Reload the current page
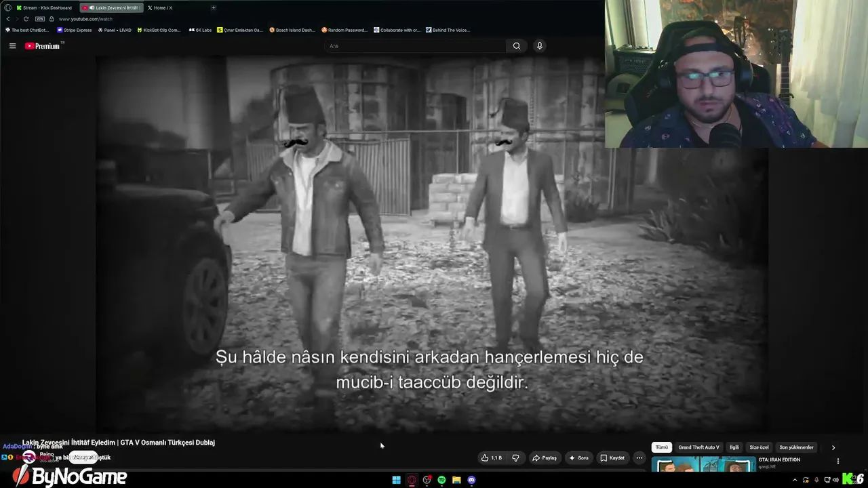 pos(26,19)
